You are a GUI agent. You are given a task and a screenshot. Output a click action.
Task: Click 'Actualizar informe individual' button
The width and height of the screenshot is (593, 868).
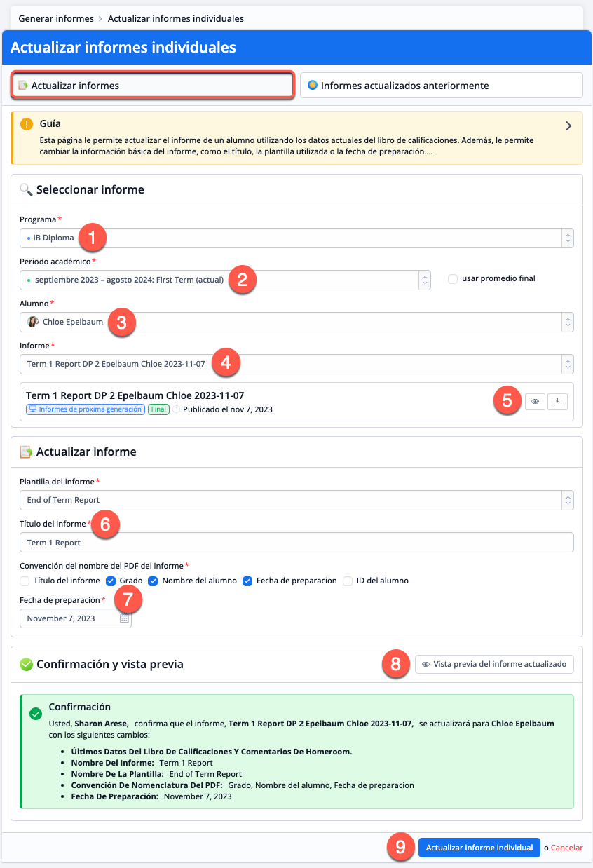pyautogui.click(x=479, y=848)
